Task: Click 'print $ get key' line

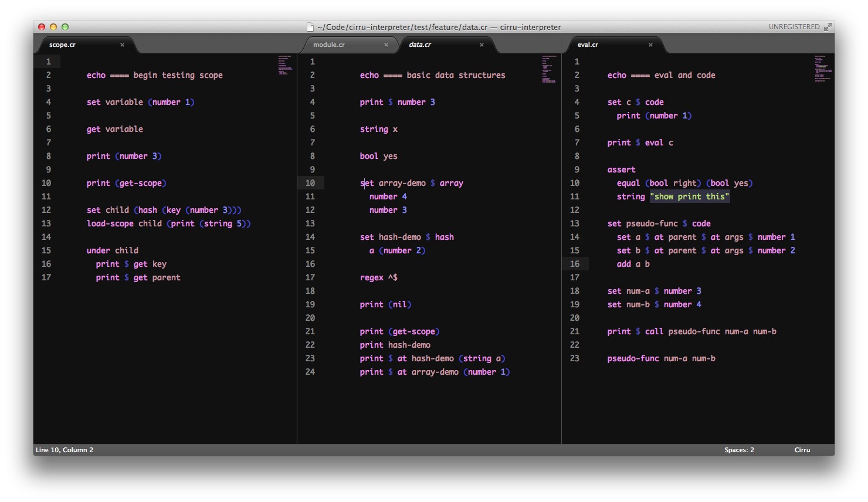Action: tap(131, 264)
